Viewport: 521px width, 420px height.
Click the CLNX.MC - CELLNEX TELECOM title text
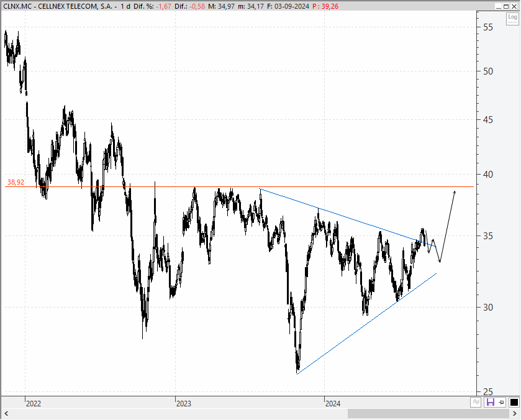58,6
